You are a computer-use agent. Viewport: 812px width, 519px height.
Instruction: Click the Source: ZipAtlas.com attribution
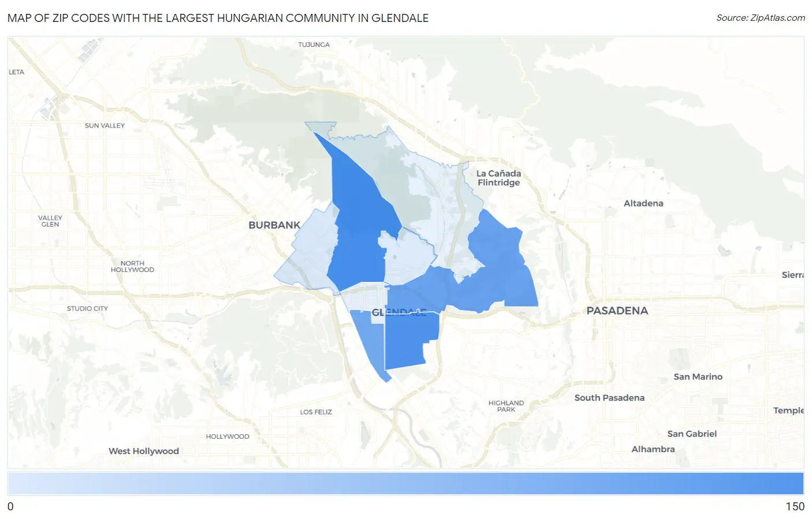tap(761, 18)
